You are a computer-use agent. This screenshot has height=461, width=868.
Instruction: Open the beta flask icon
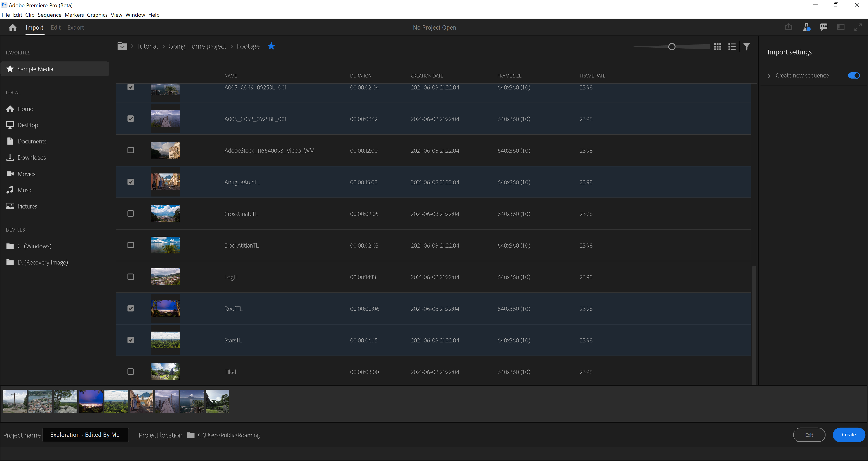[x=806, y=27]
